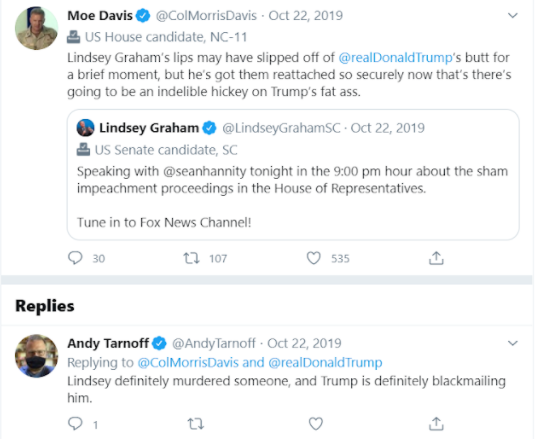Open Moe Davis's profile picture
This screenshot has height=439, width=535.
(x=37, y=28)
